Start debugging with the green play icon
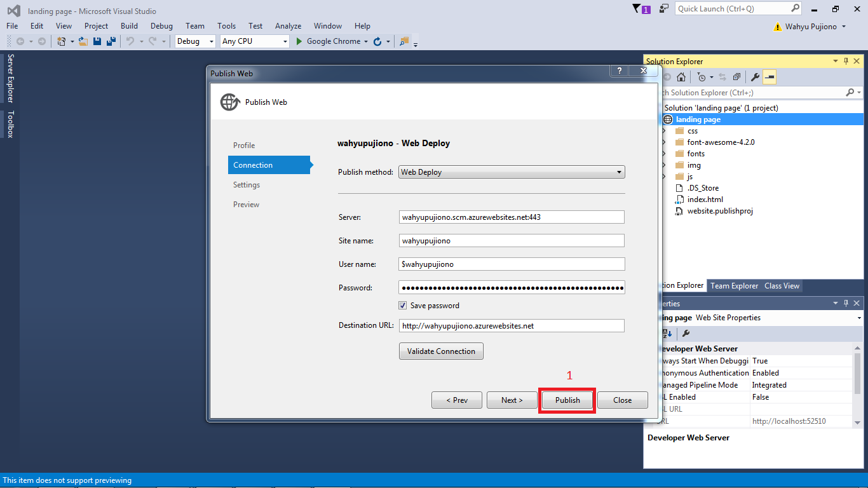The height and width of the screenshot is (488, 868). [x=299, y=41]
